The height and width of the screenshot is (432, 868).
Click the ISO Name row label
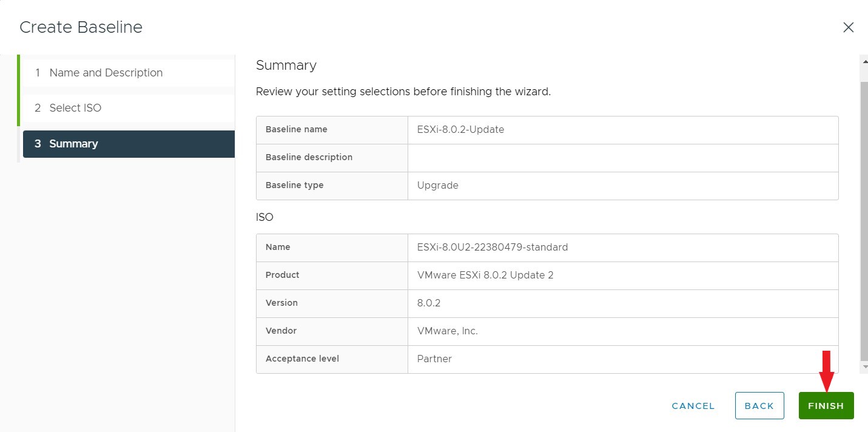[278, 247]
